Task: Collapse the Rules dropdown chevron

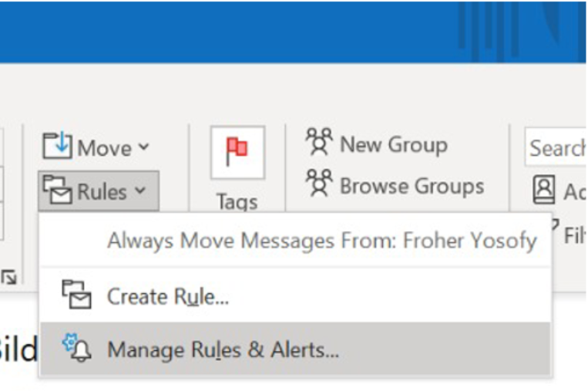Action: coord(140,190)
